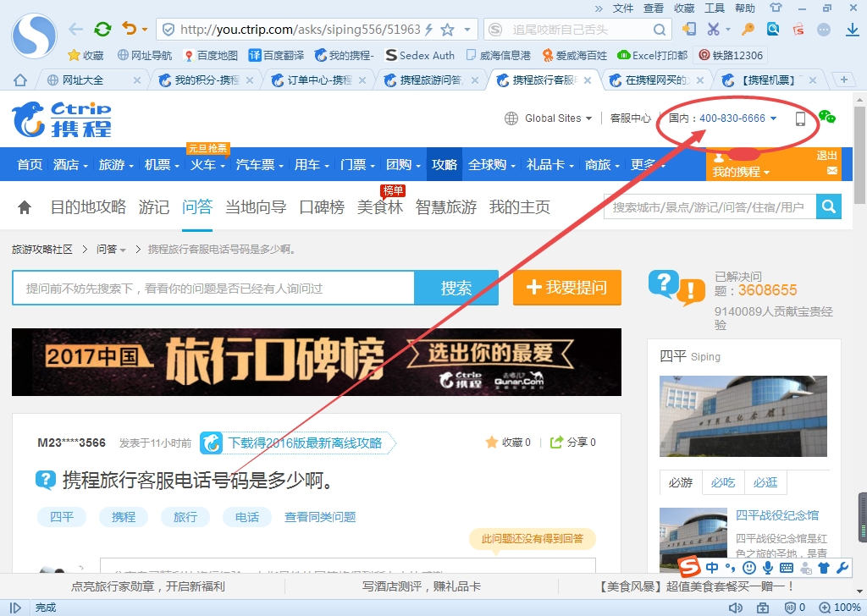The width and height of the screenshot is (867, 616).
Task: Click the zoom 100% control in status bar
Action: (839, 608)
